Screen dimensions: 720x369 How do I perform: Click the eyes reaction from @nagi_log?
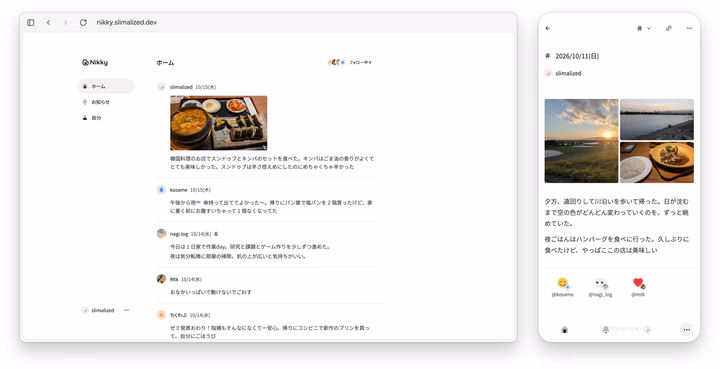click(601, 283)
